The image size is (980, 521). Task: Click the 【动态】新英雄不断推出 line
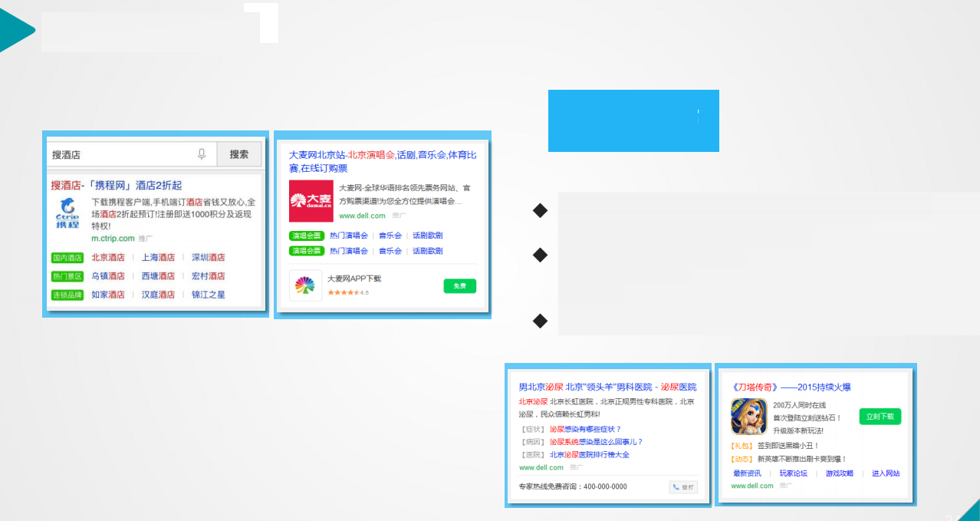pyautogui.click(x=788, y=459)
